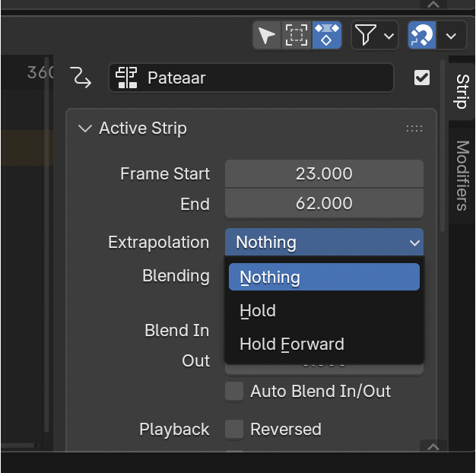Uncheck the mute checkbox next to Pateaar
This screenshot has height=473, width=476.
tap(422, 78)
